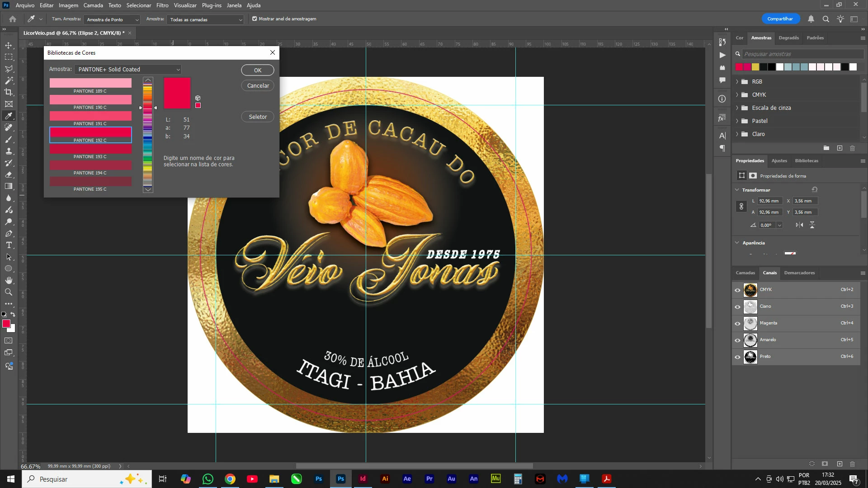Screen dimensions: 868x488
Task: Select the Move tool
Action: pyautogui.click(x=9, y=45)
